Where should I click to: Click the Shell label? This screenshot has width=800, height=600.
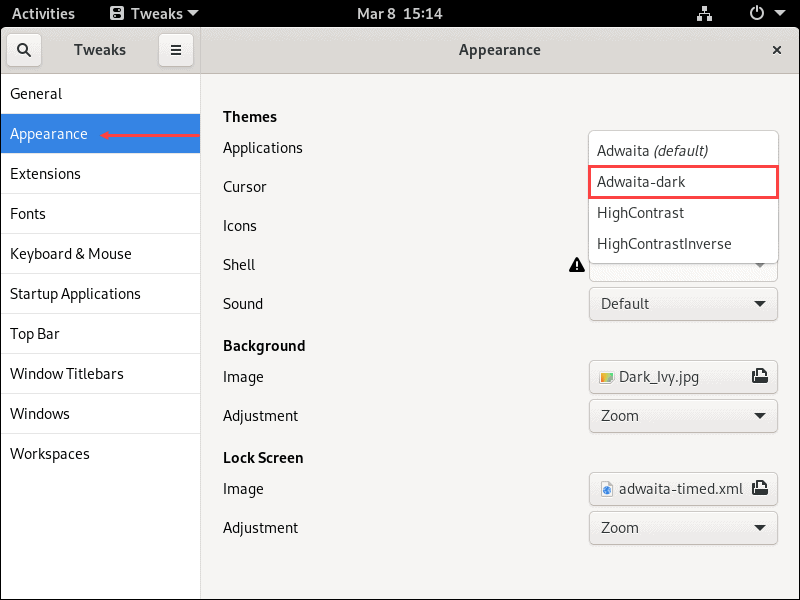239,265
